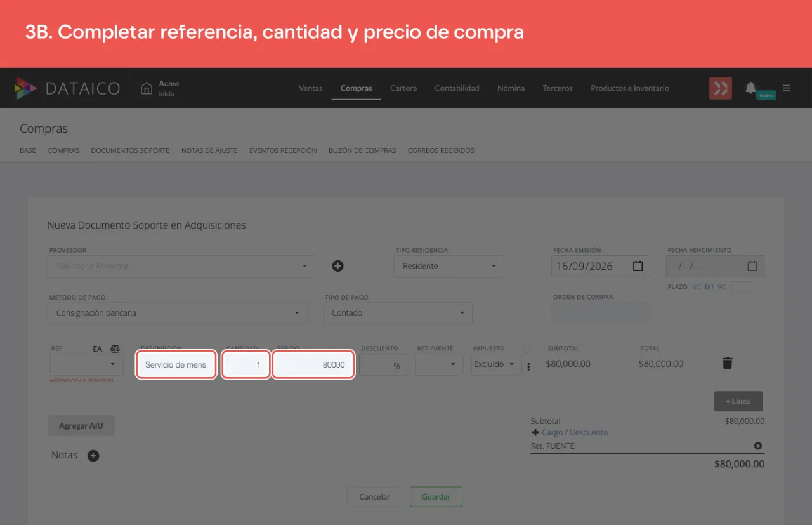Open the Fecha Emisión calendar picker
Viewport: 812px width, 525px height.
tap(638, 266)
